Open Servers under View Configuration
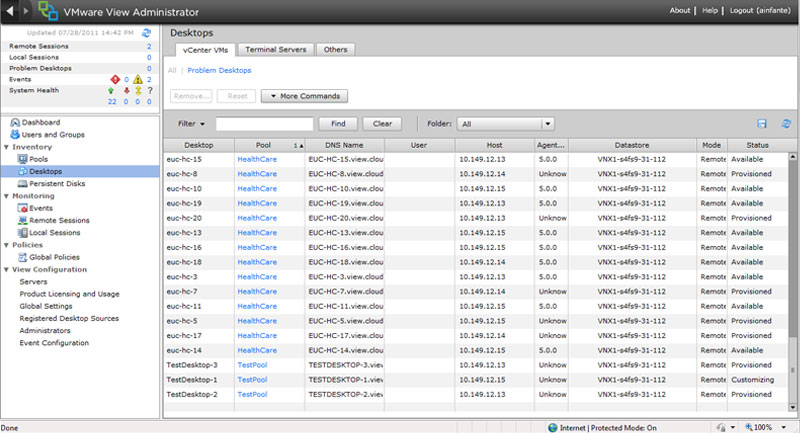 tap(33, 282)
